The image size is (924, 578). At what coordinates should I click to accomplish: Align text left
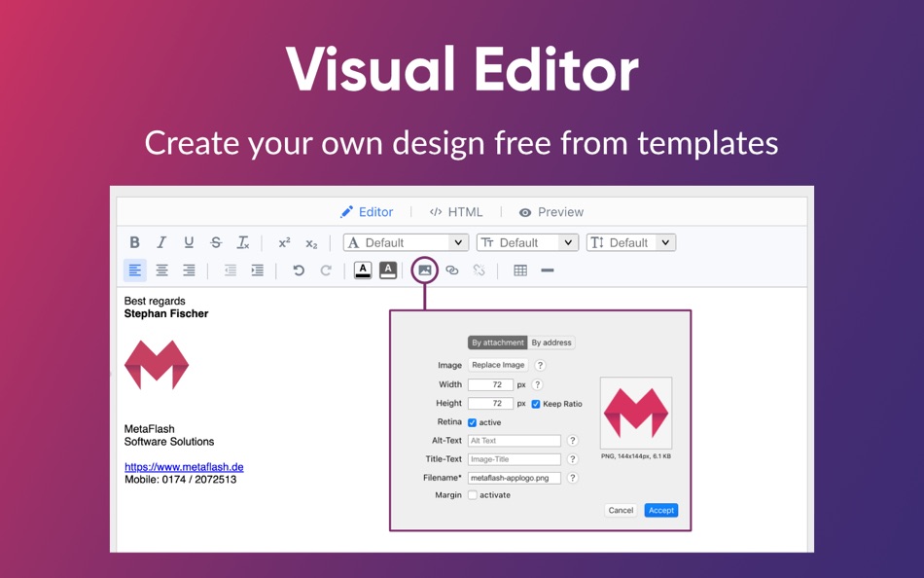pos(135,271)
